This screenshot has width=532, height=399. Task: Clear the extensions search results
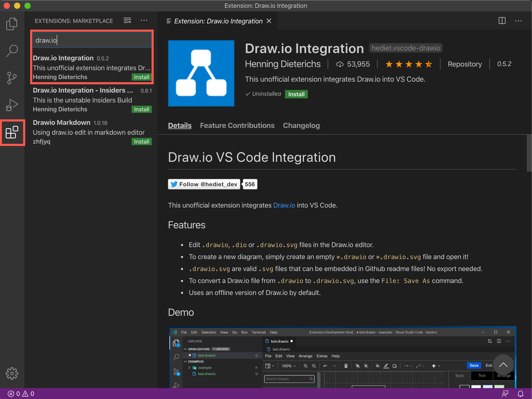127,21
